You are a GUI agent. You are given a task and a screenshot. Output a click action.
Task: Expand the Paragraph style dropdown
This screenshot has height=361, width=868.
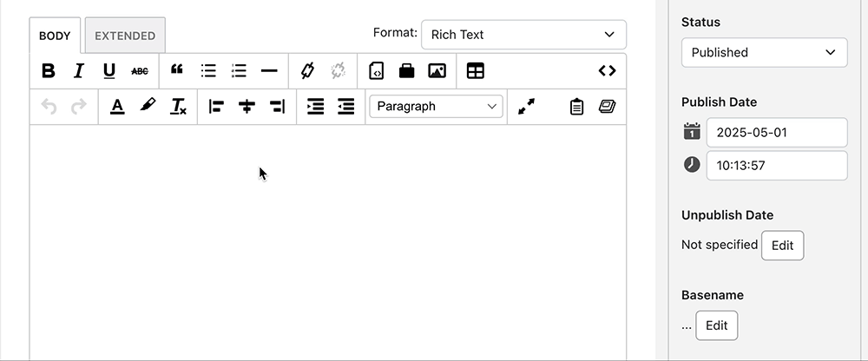(436, 107)
